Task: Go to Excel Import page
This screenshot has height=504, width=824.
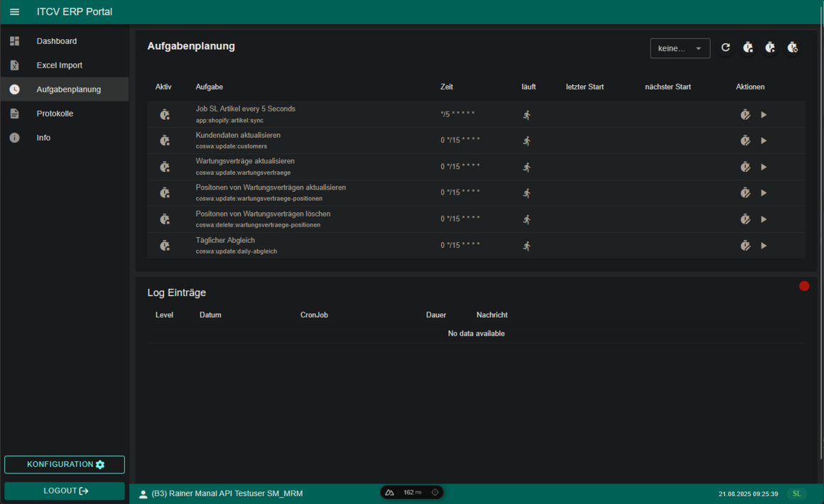Action: coord(60,65)
